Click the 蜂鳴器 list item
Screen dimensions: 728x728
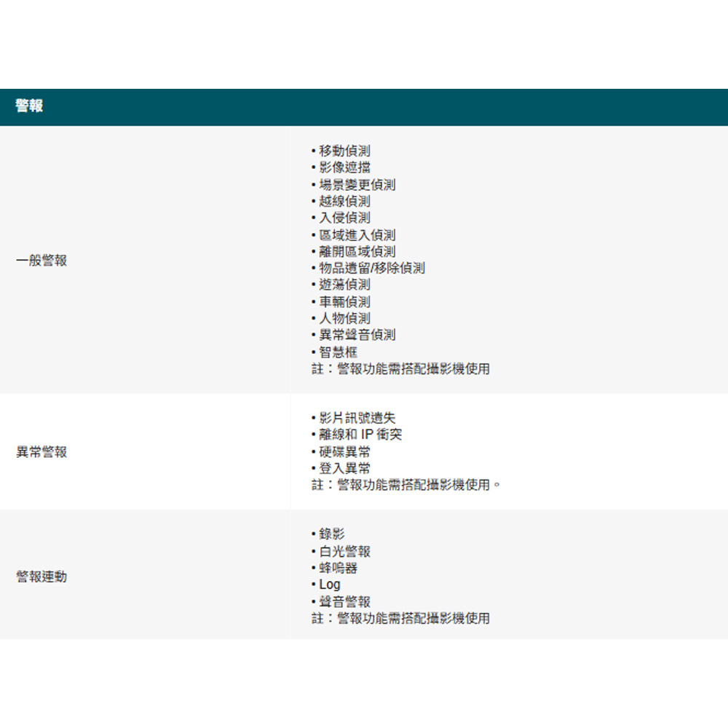[x=338, y=568]
